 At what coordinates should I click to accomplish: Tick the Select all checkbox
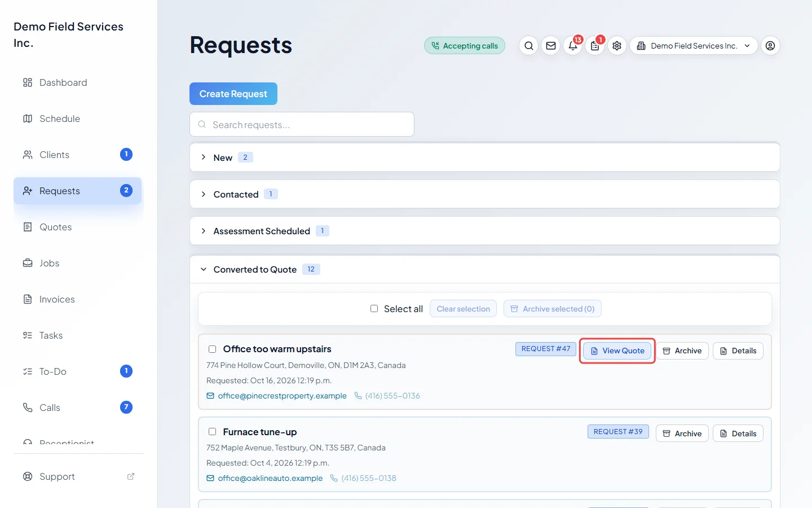click(x=374, y=309)
